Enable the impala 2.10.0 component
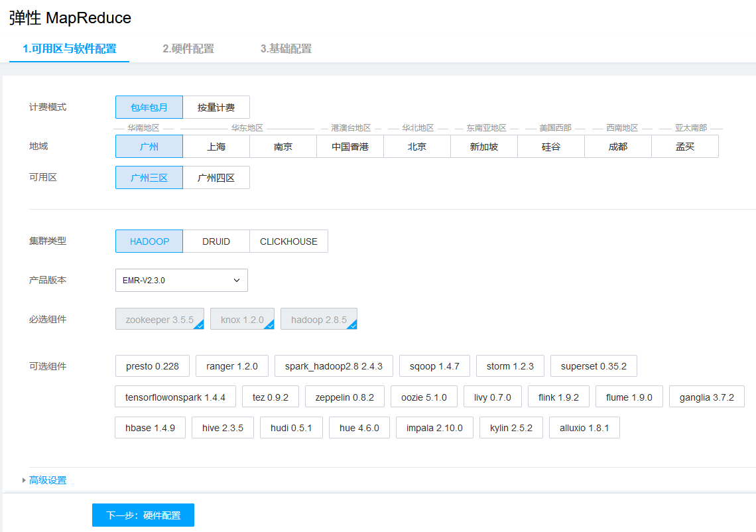Image resolution: width=756 pixels, height=532 pixels. tap(434, 427)
